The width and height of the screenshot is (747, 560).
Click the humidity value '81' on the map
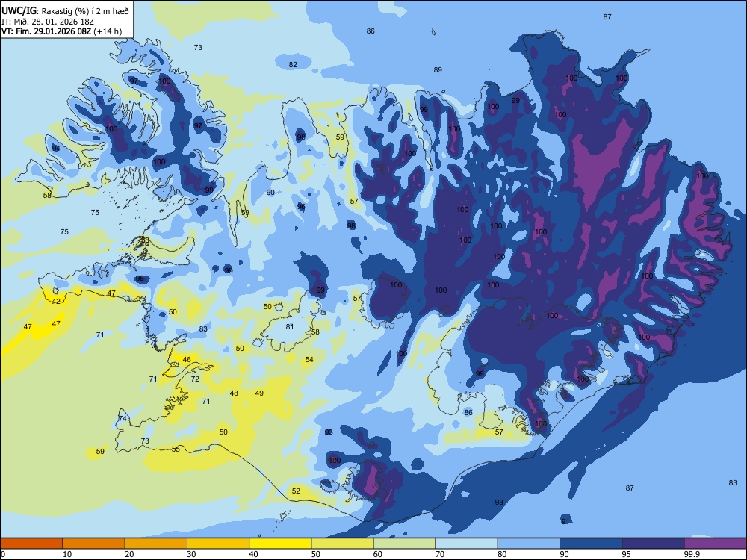[290, 327]
